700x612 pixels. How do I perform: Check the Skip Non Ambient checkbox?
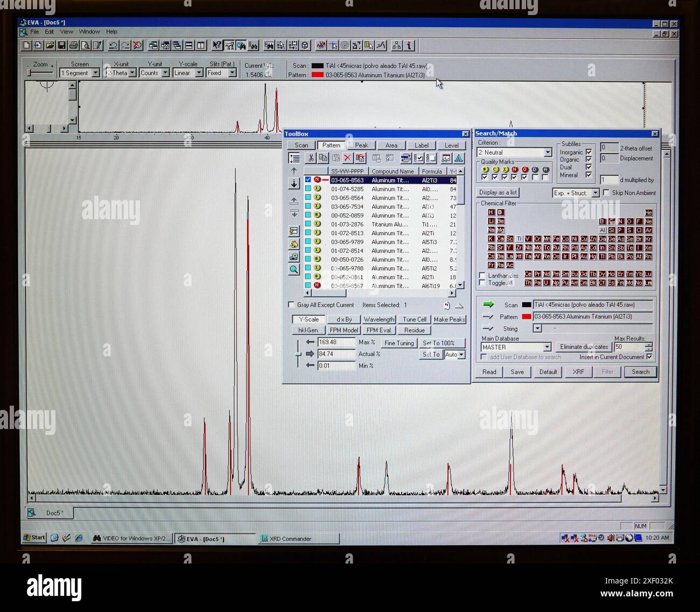coord(606,193)
